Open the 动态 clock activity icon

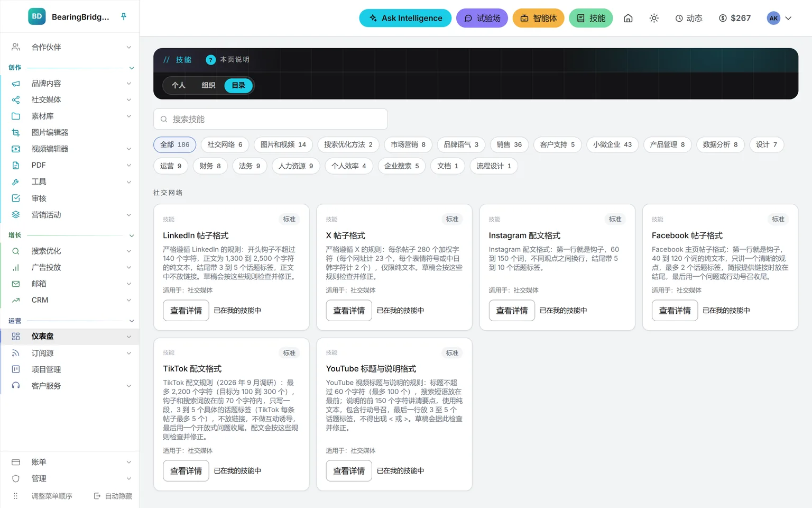(679, 18)
